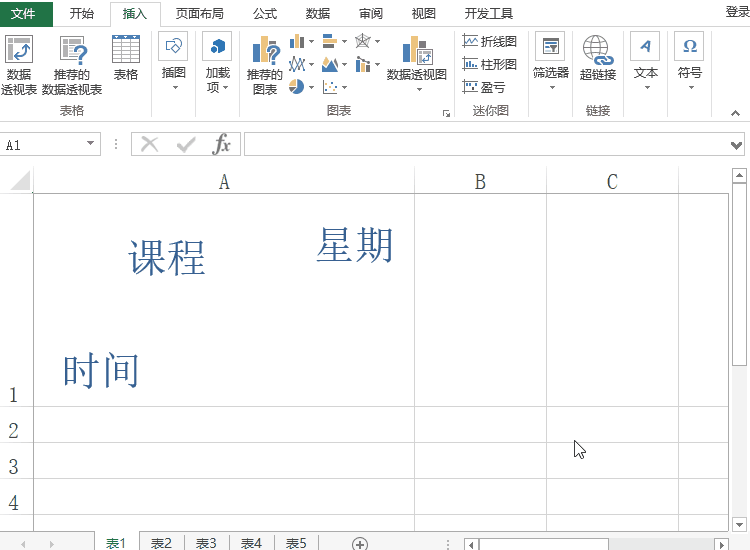
Task: Insert a bar chart
Action: tap(330, 42)
